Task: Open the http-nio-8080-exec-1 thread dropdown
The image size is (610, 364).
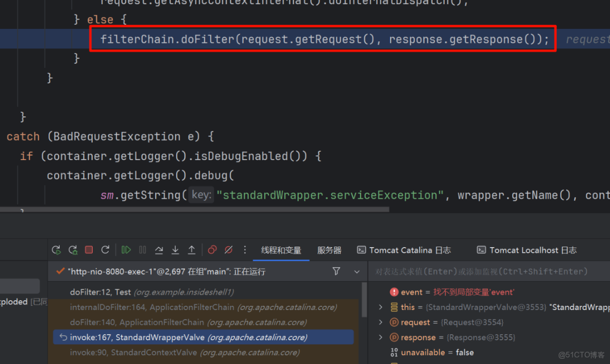Action: tap(357, 271)
